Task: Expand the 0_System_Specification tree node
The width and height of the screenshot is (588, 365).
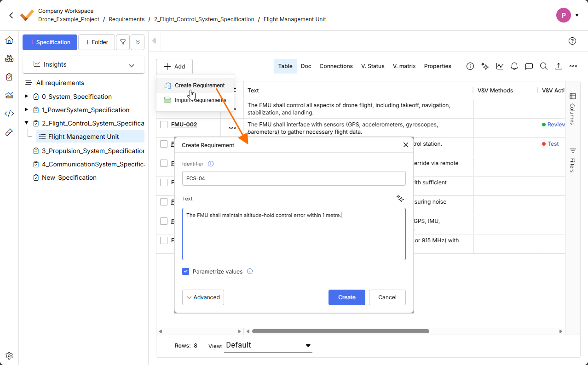Action: 26,97
